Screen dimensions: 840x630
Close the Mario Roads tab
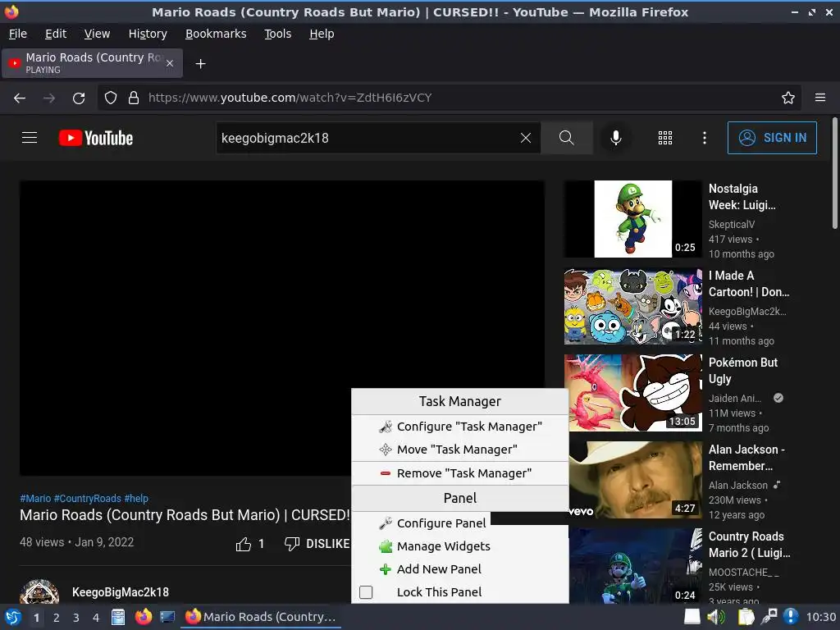point(169,63)
